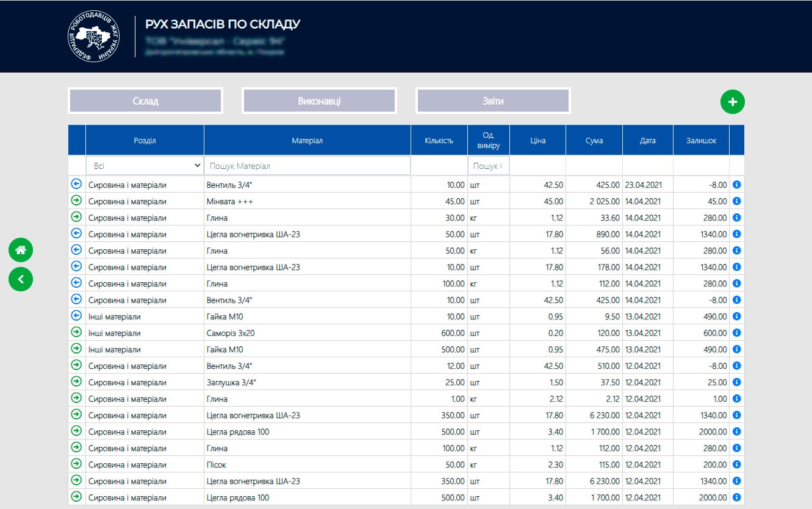The height and width of the screenshot is (509, 812).
Task: Sort by the Матеріал column header
Action: pos(307,141)
